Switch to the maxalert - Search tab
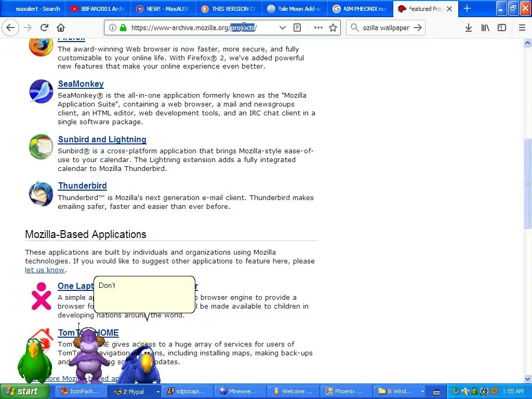Viewport: 532px width, 399px height. tap(32, 9)
